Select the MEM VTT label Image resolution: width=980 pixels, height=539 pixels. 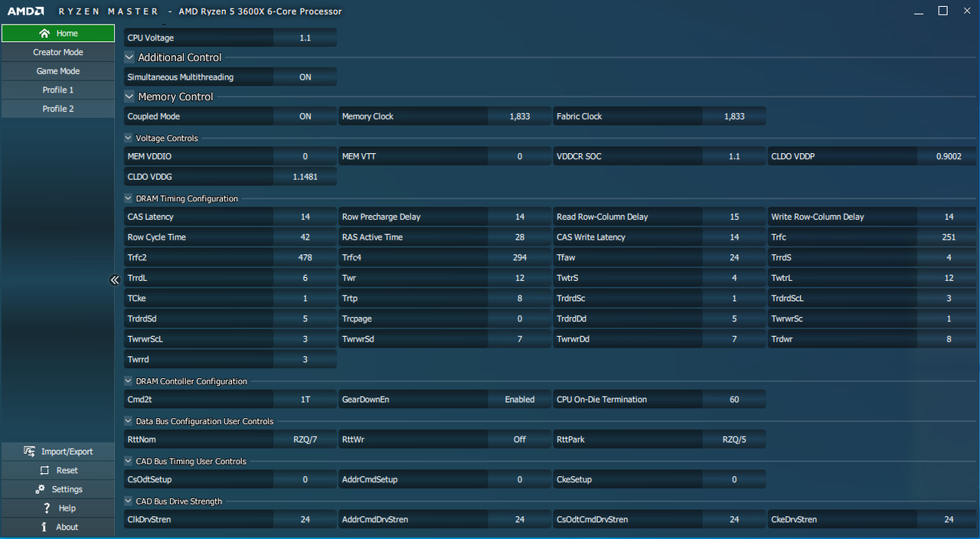pos(359,156)
